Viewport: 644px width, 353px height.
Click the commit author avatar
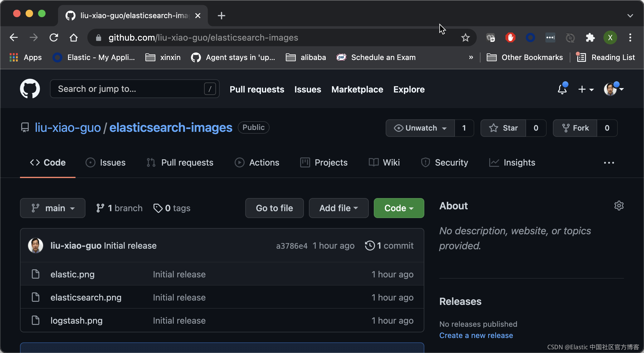pos(36,246)
